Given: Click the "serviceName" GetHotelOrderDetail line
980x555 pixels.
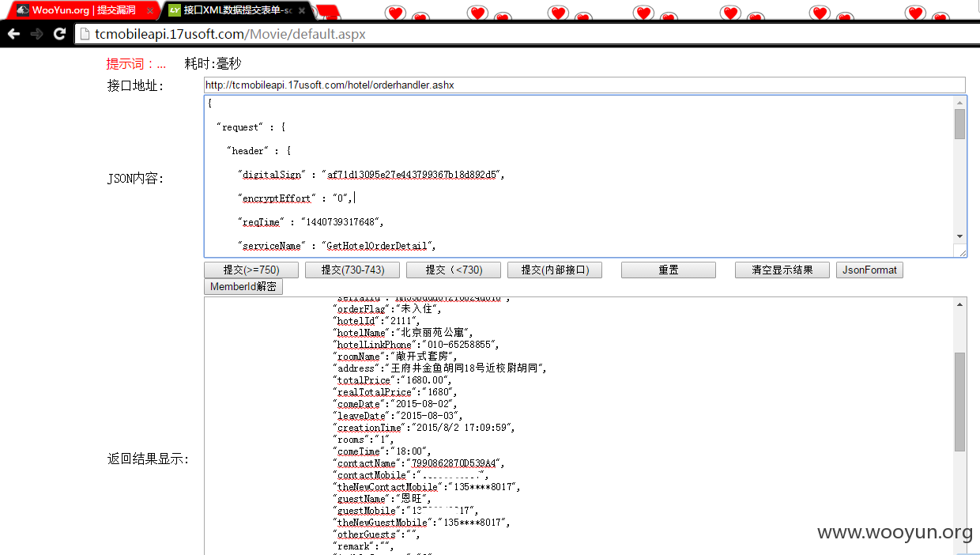Looking at the screenshot, I should tap(337, 246).
